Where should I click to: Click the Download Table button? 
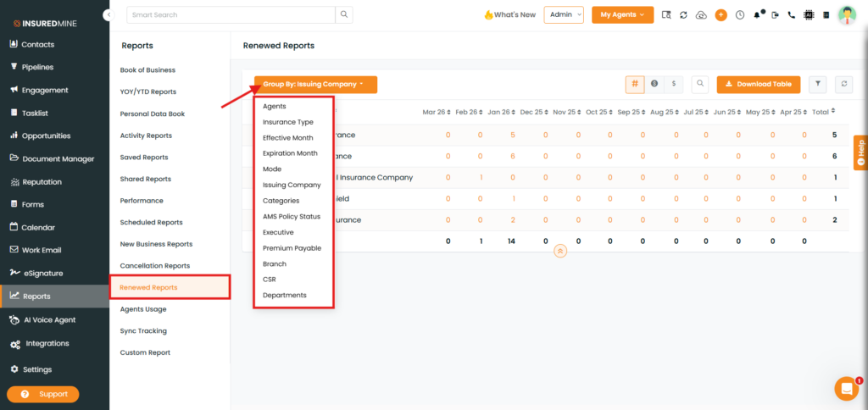pos(758,84)
